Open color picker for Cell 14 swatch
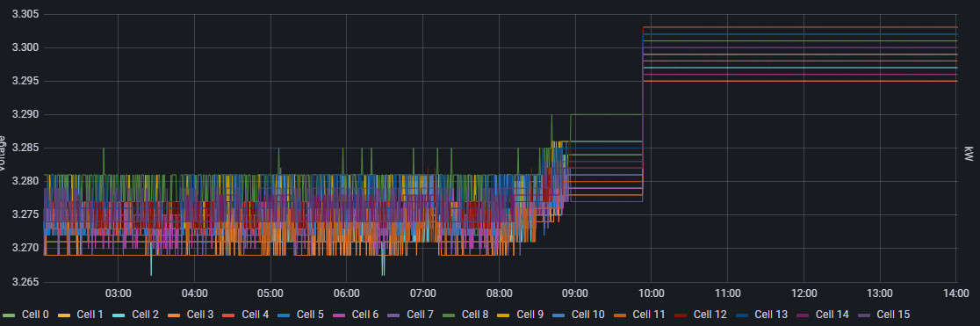 pos(803,315)
